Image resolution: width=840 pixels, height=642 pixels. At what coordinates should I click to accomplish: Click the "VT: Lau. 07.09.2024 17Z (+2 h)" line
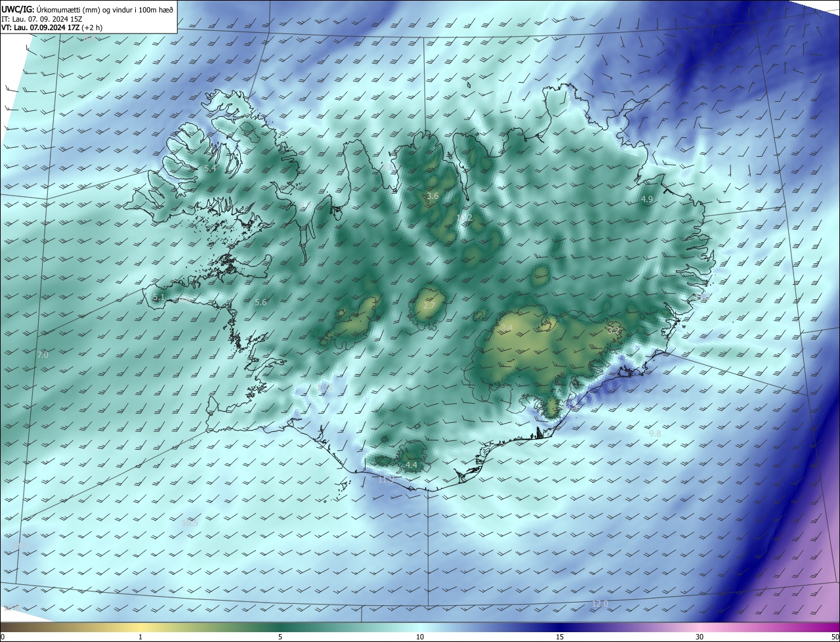coord(52,28)
